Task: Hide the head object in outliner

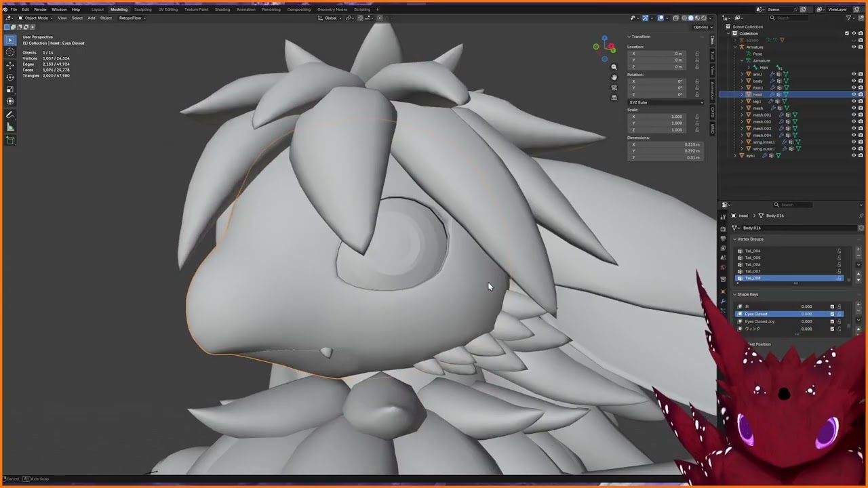Action: point(853,94)
